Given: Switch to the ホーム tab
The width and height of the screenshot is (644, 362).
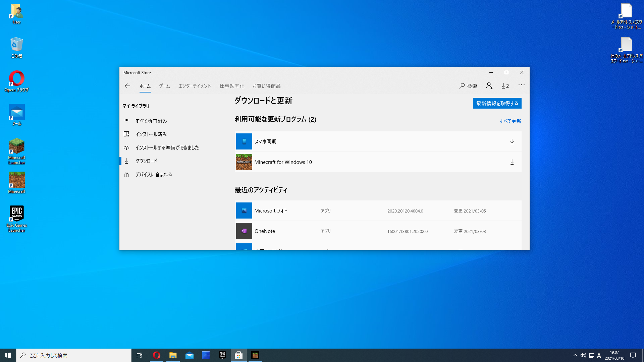Looking at the screenshot, I should pos(145,86).
